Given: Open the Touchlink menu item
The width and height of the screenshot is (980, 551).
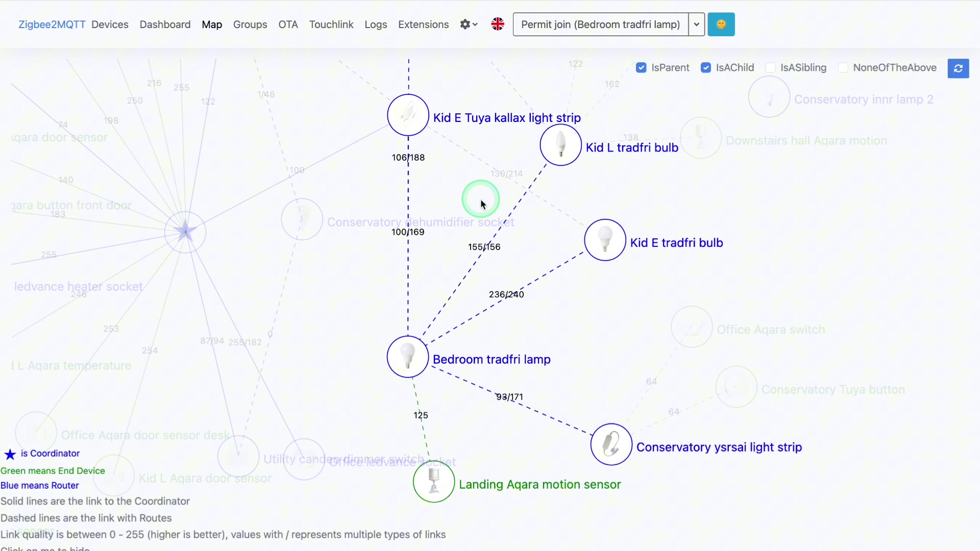Looking at the screenshot, I should pos(331,24).
